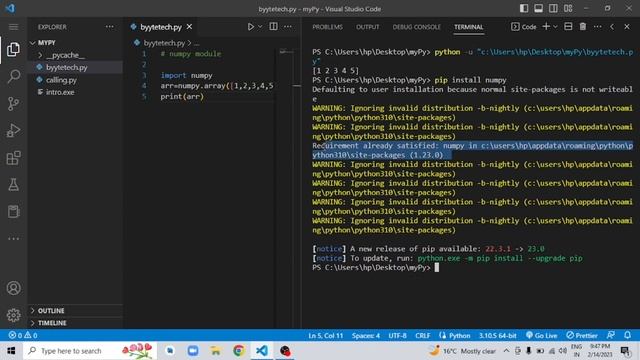Close the byytetech.py editor tab
The height and width of the screenshot is (360, 640).
point(189,27)
